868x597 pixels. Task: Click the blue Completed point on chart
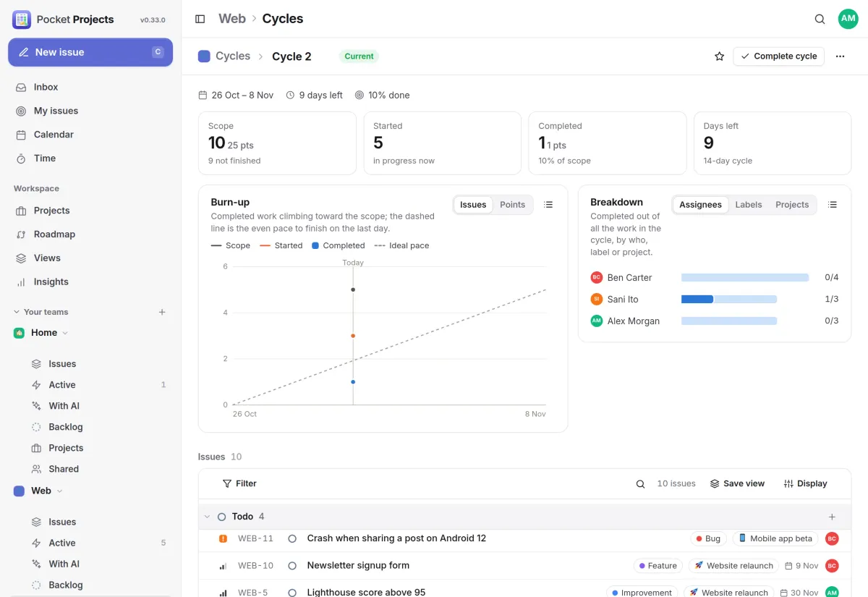(353, 382)
